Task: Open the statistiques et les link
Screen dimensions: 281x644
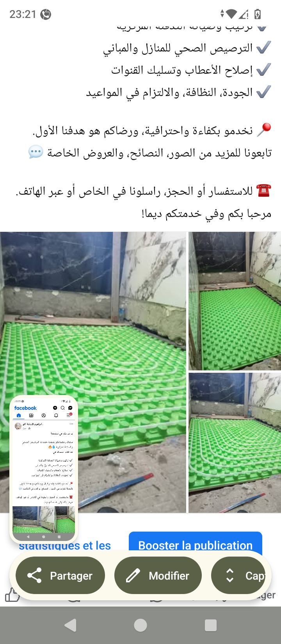Action: pos(65,545)
